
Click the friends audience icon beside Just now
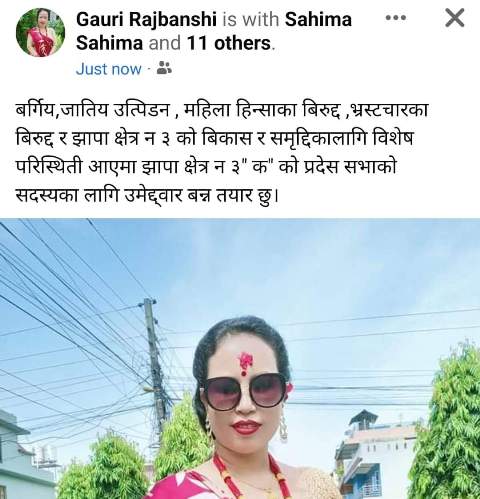pos(164,68)
